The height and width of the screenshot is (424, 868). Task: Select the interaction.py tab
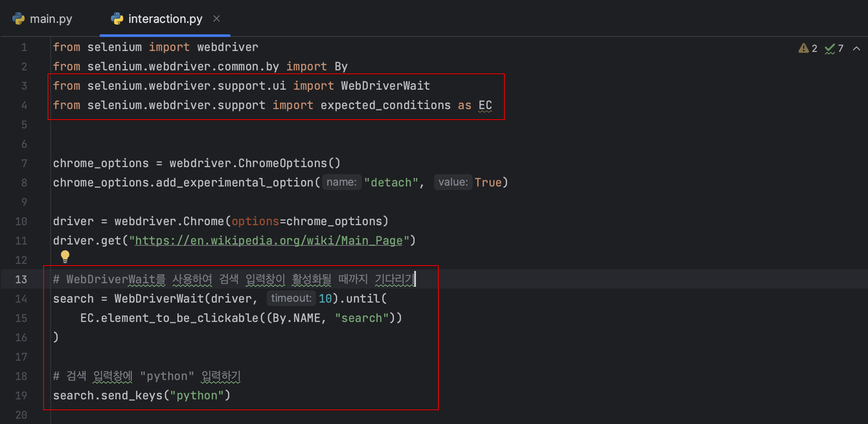[165, 19]
